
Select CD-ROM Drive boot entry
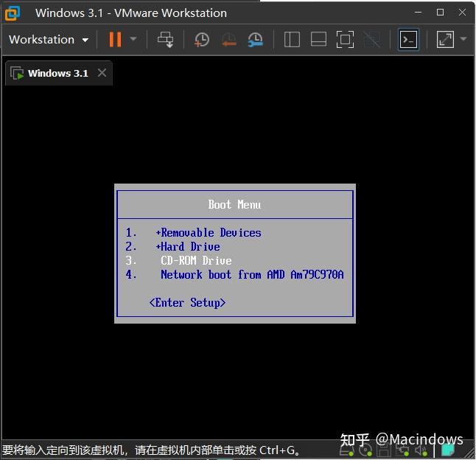click(x=196, y=260)
